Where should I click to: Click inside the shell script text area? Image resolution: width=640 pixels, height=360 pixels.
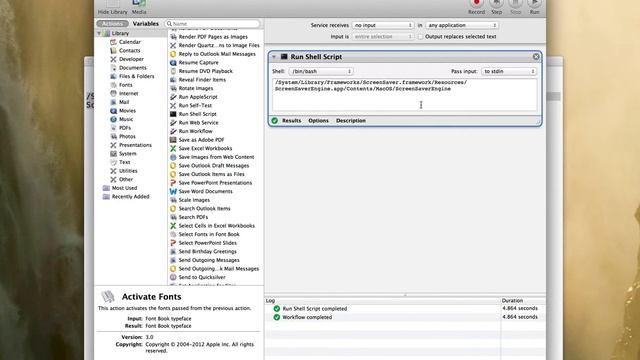coord(404,95)
